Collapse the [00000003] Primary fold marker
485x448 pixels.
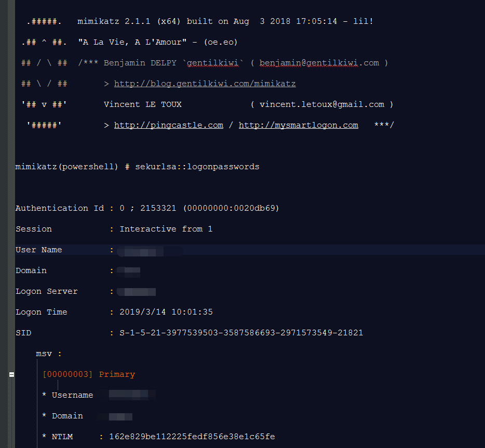(x=12, y=374)
